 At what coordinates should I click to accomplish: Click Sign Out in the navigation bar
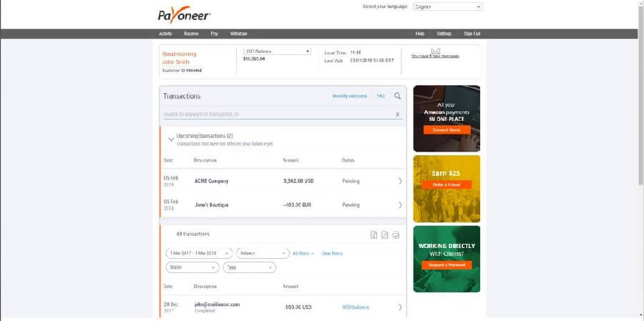[472, 34]
